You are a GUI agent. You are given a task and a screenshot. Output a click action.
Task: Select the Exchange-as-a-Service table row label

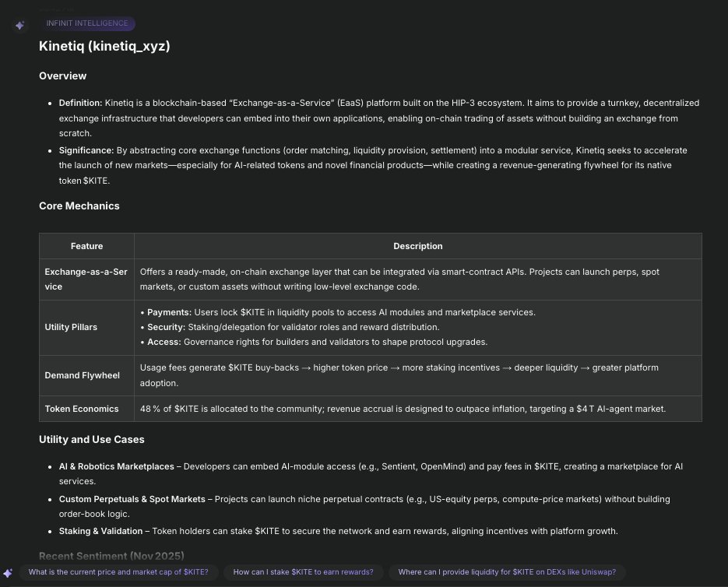point(86,279)
